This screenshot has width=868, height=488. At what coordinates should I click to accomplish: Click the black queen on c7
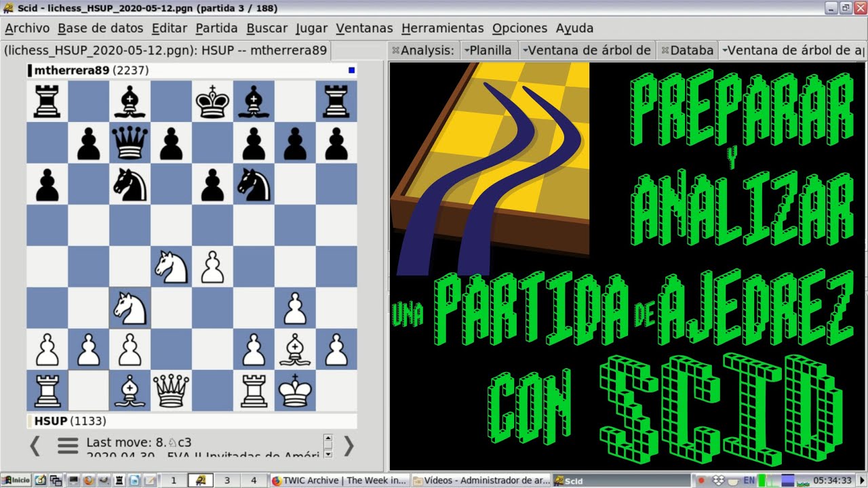click(130, 142)
